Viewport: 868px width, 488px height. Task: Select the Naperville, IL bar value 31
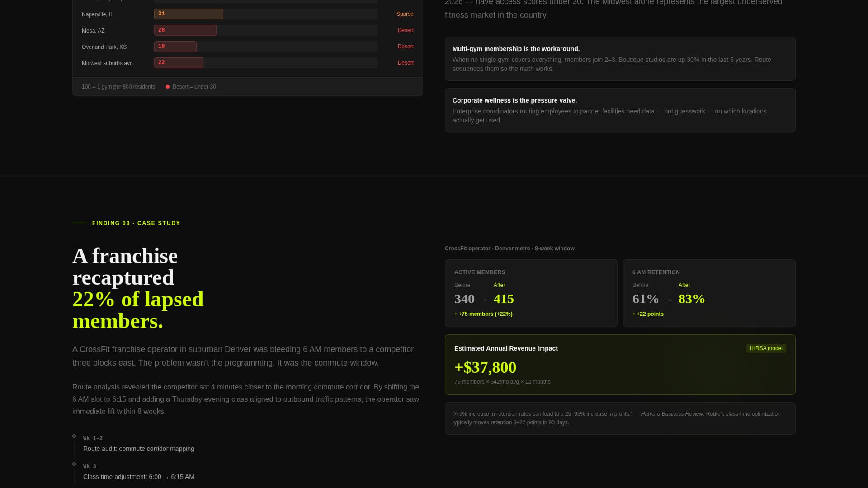click(x=161, y=14)
